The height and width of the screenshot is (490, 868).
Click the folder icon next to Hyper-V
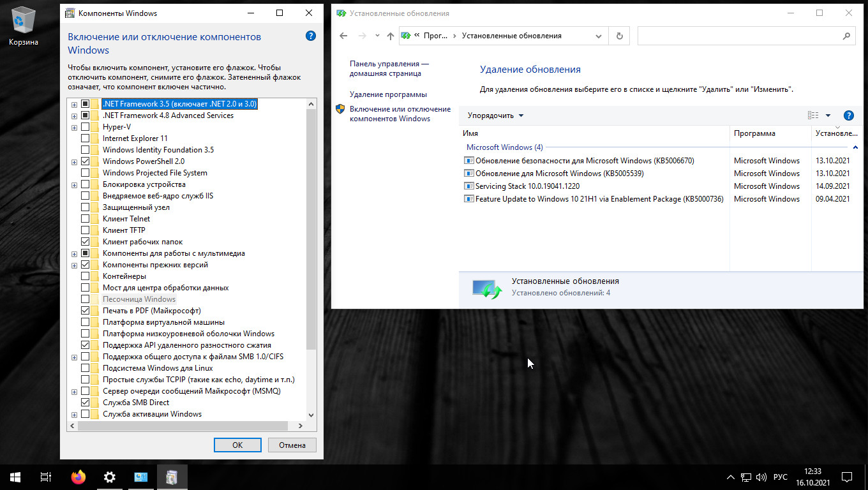point(95,127)
